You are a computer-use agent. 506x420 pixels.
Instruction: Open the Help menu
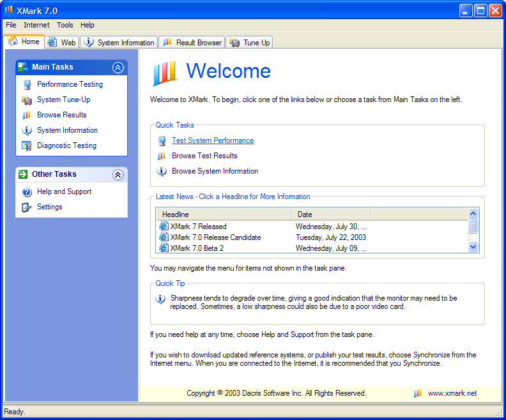87,25
